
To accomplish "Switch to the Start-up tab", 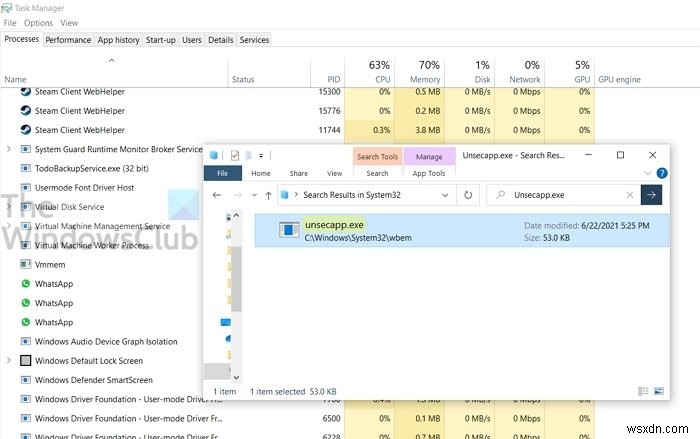I will point(160,40).
